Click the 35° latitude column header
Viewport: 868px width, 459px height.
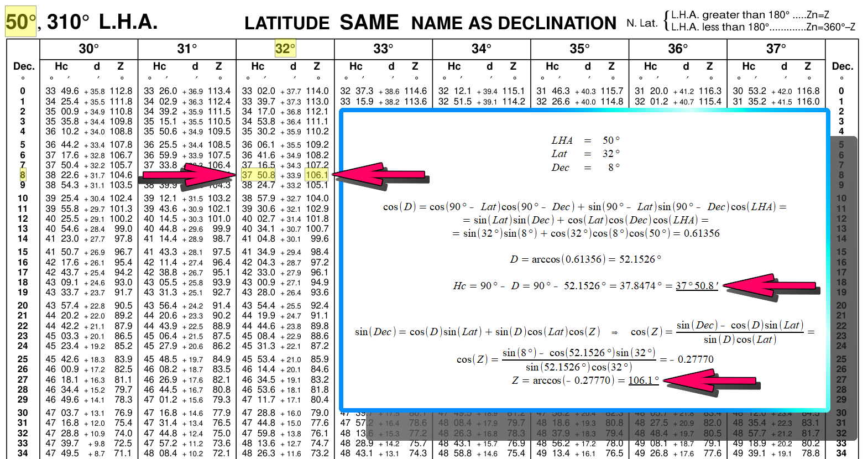click(579, 49)
